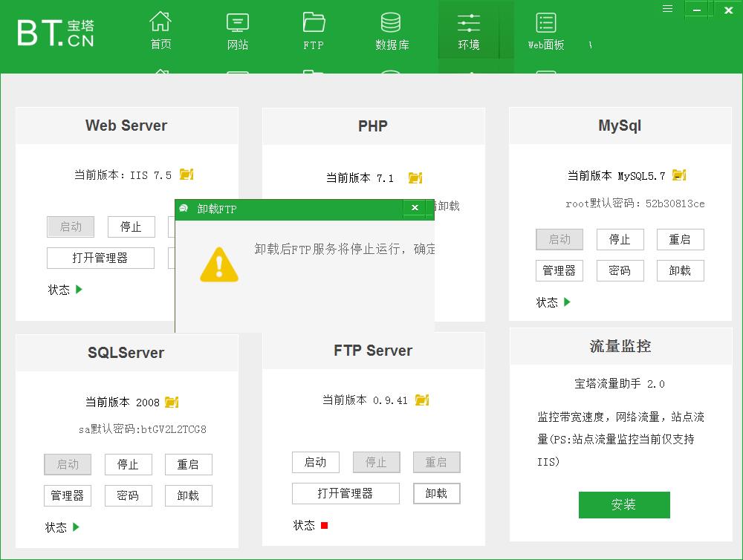This screenshot has width=743, height=560.
Task: Open the hamburger menu icon in title bar
Action: click(668, 8)
